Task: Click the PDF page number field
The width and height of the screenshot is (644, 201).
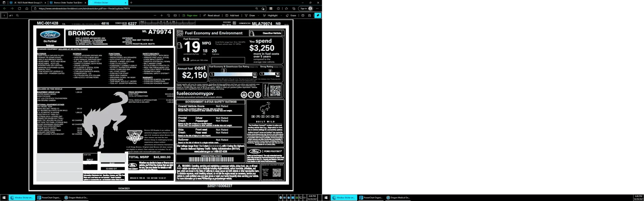Action: click(x=4, y=15)
